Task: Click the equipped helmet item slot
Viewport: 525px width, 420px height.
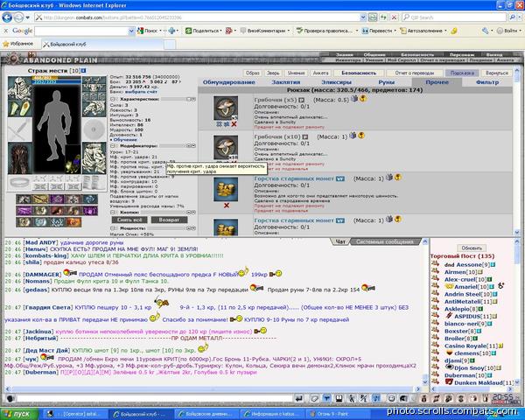Action: [x=20, y=88]
